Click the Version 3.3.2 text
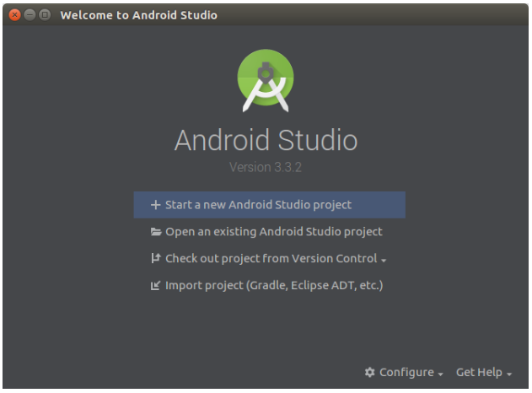The image size is (532, 393). [266, 167]
